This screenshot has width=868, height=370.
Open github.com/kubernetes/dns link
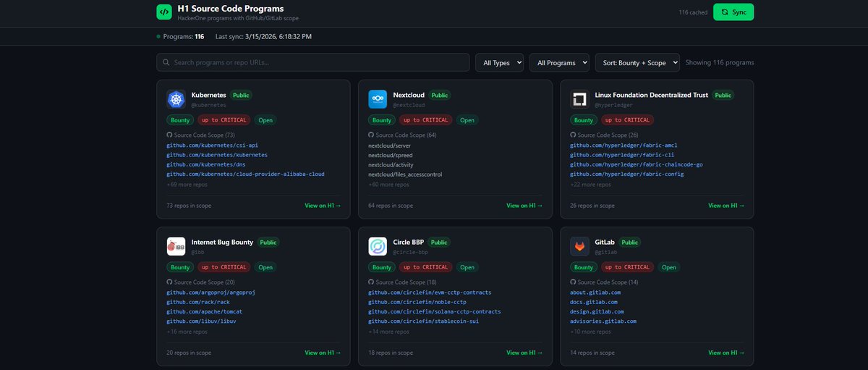point(207,164)
